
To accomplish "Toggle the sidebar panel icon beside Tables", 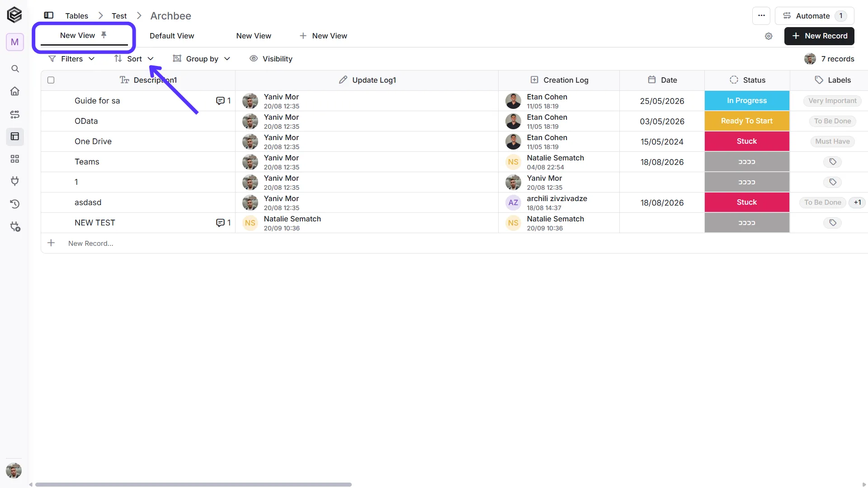I will tap(49, 15).
